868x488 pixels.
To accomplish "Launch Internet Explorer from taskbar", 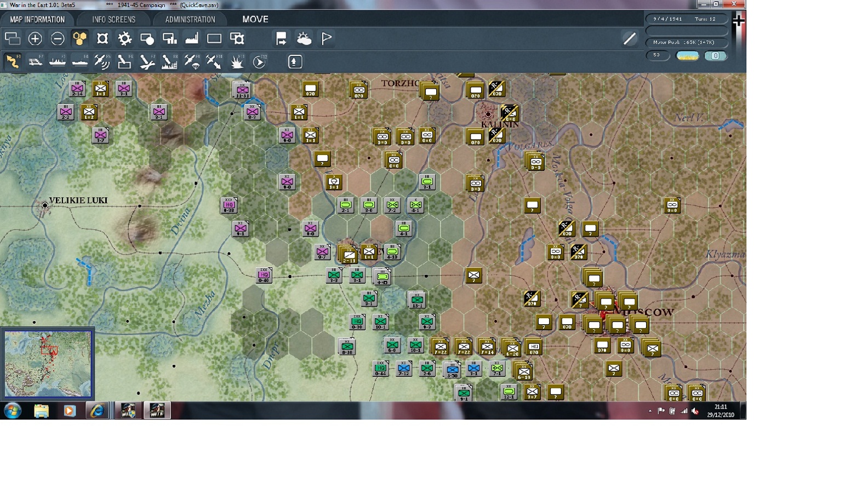I will [x=97, y=411].
